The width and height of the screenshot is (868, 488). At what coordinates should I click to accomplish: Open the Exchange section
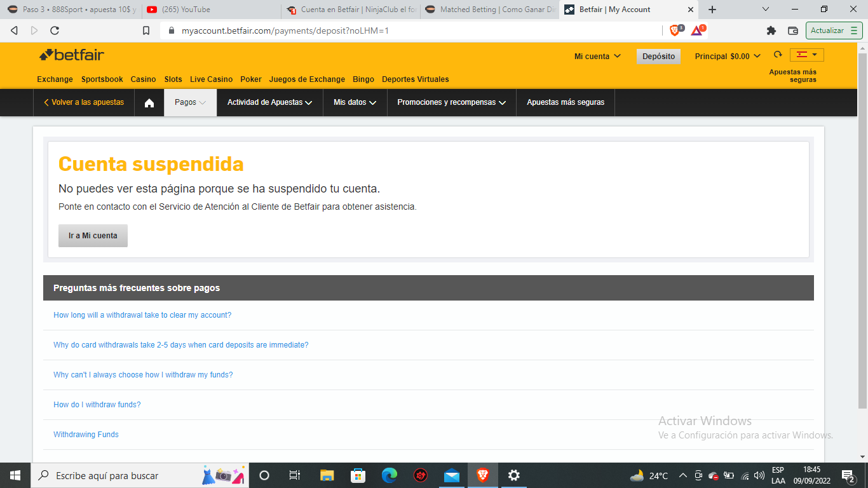tap(55, 79)
